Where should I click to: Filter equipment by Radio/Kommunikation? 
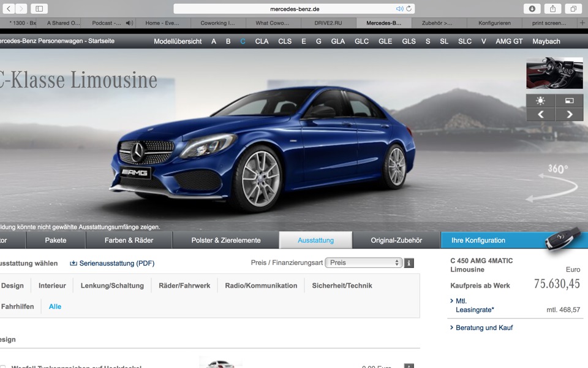[x=261, y=285]
